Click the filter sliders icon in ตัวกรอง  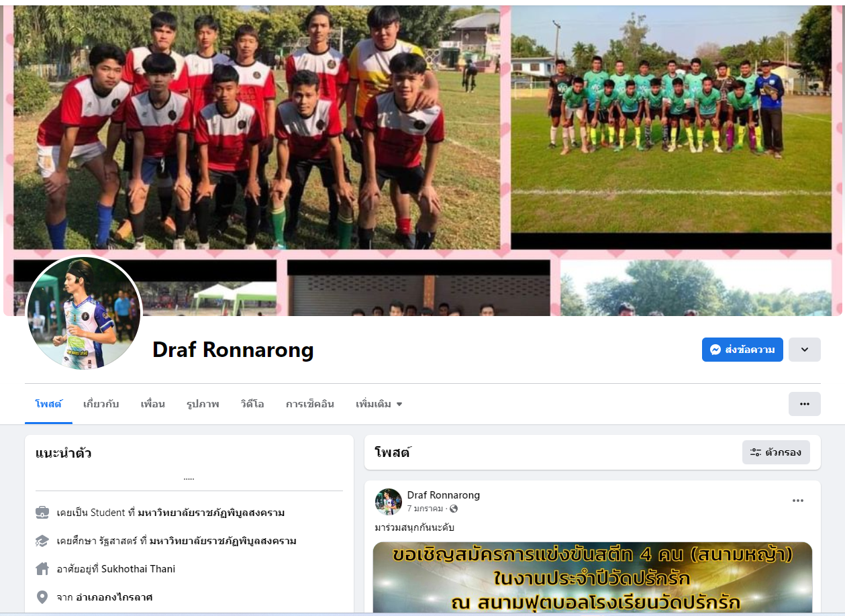[755, 452]
